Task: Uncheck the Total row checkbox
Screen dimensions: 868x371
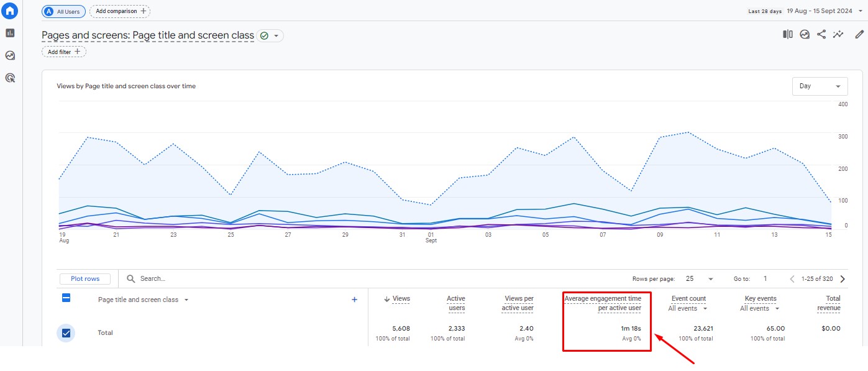Action: (x=66, y=333)
